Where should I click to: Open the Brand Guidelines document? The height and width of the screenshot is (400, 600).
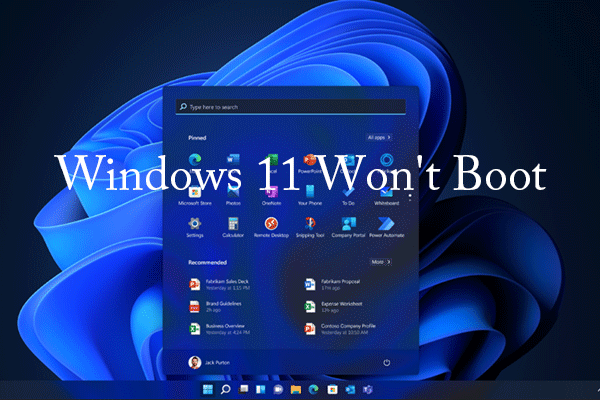(x=215, y=307)
